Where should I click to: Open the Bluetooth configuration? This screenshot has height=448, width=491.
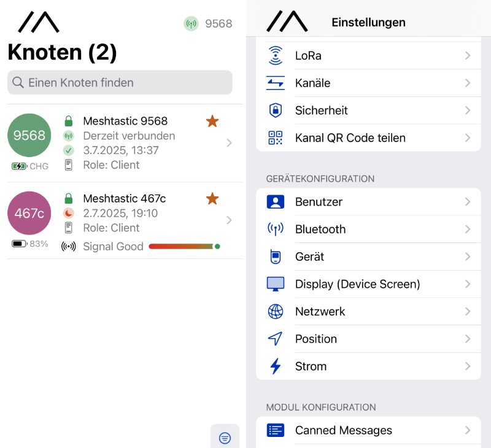(368, 229)
